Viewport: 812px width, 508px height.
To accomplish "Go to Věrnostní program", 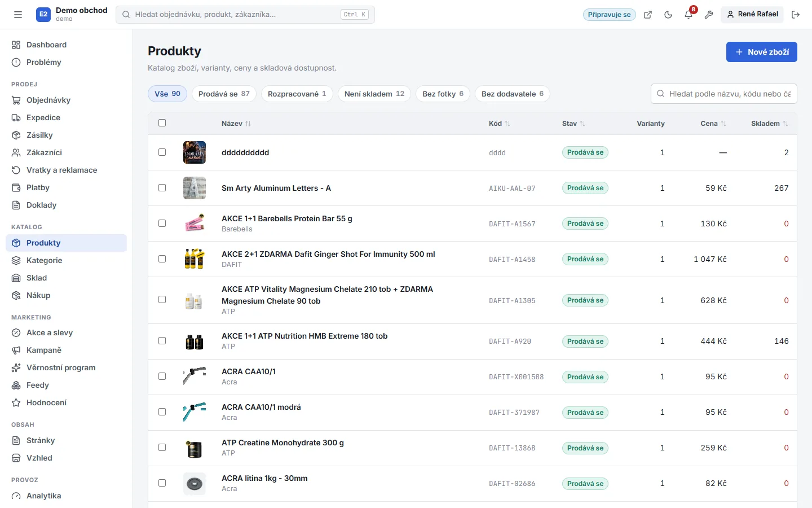I will [66, 367].
